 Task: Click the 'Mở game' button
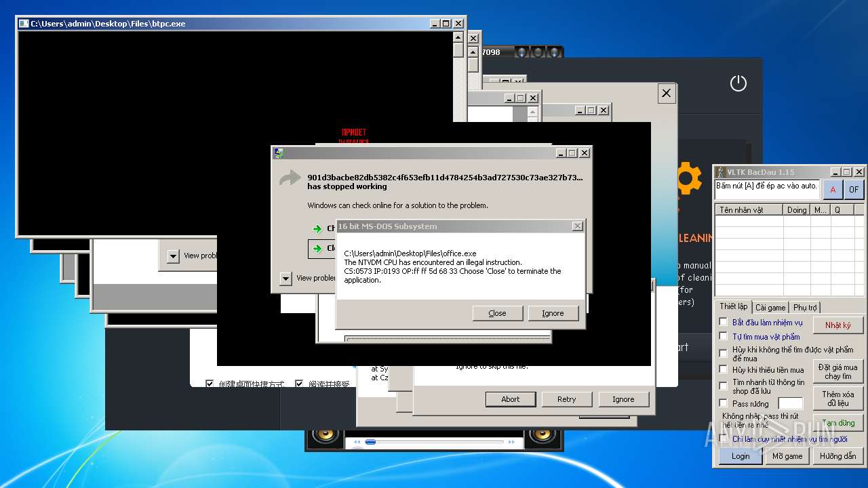pos(787,456)
